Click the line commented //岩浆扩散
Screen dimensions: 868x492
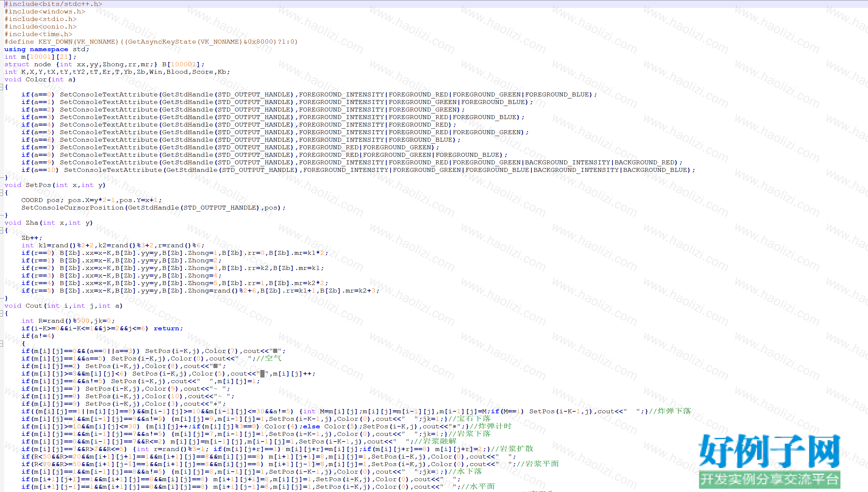coord(277,449)
